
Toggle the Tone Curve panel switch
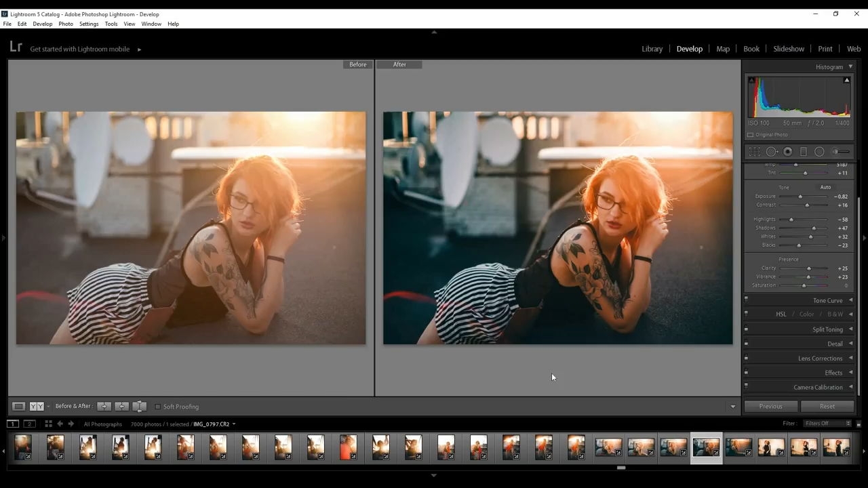tap(746, 299)
